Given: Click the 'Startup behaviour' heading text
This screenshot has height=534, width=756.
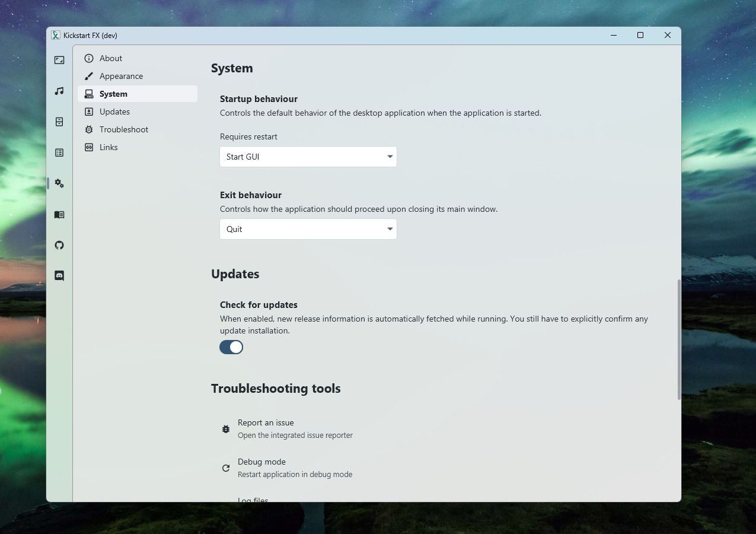Looking at the screenshot, I should (259, 99).
